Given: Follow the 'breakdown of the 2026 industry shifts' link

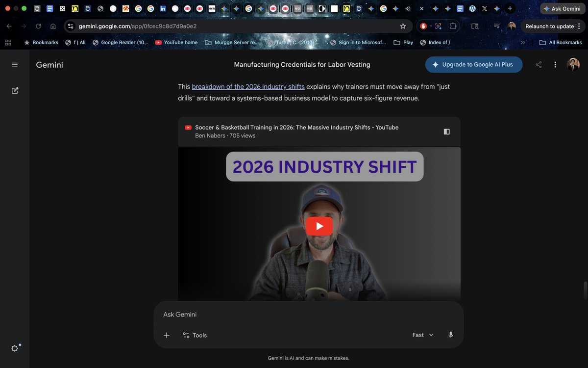Looking at the screenshot, I should 248,86.
